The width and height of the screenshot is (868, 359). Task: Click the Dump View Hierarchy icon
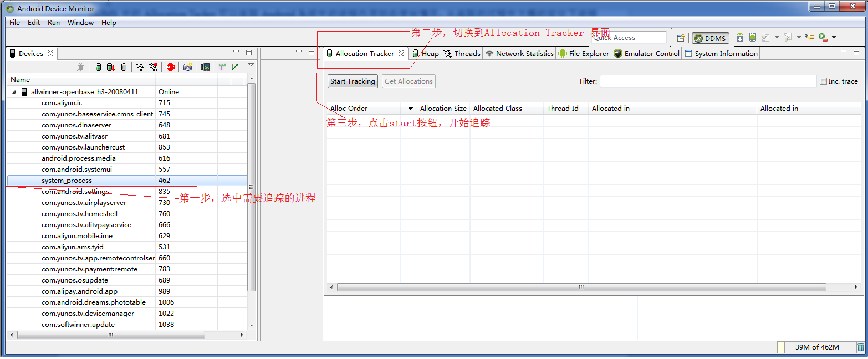[x=205, y=67]
